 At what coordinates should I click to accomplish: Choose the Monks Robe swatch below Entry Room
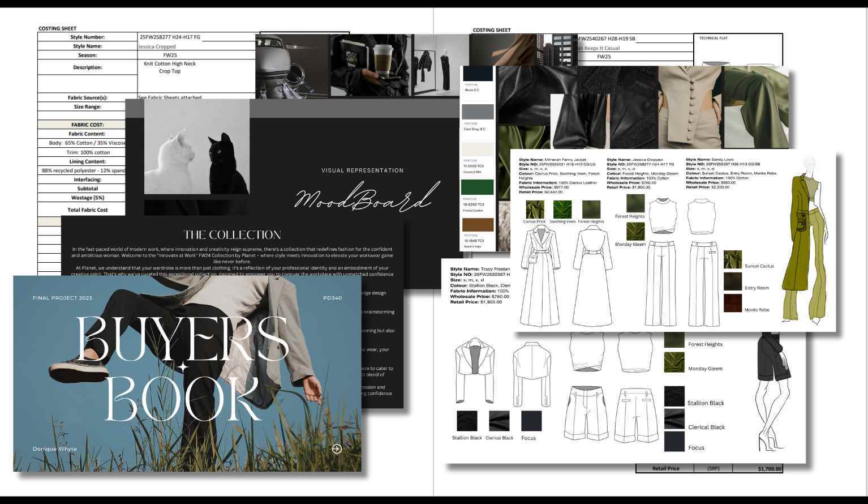coord(733,303)
